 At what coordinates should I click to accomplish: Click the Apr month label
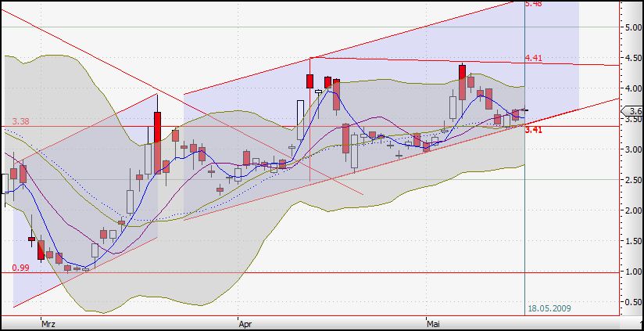245,323
